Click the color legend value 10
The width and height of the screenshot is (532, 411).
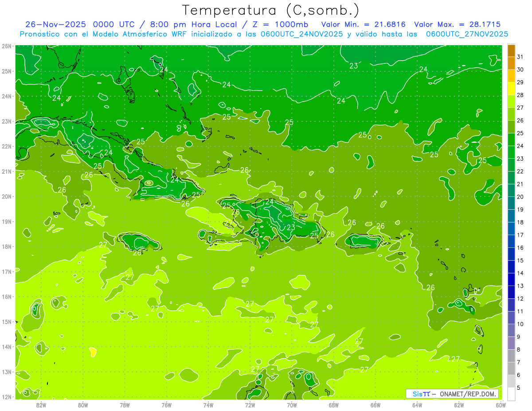tap(520, 324)
